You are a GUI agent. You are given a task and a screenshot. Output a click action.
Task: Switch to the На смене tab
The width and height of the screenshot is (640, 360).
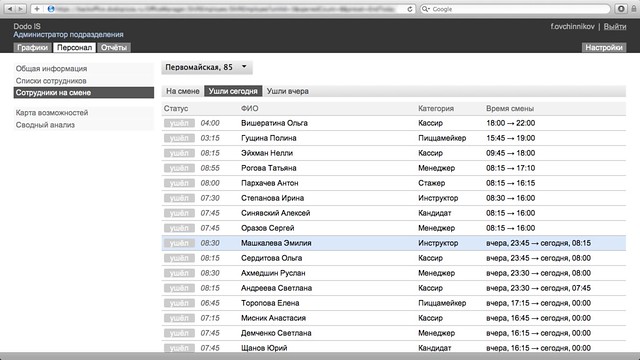click(182, 91)
